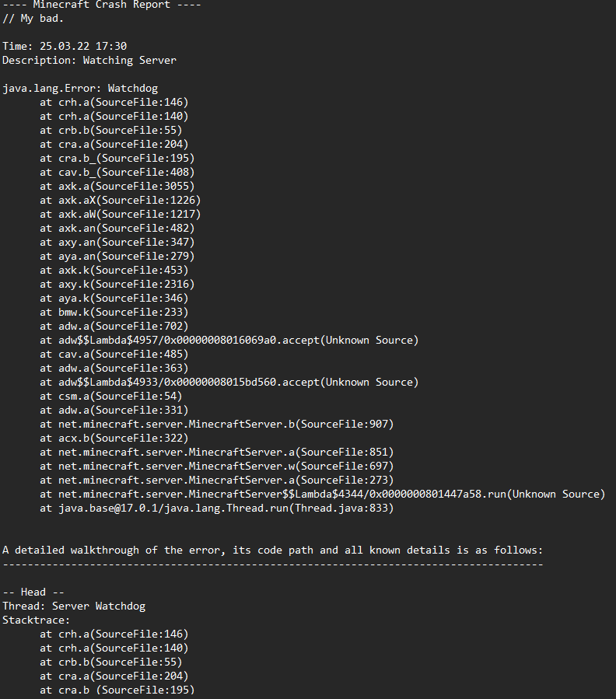Select the axk.a(SourceFile:3055) stack frame
The width and height of the screenshot is (616, 699).
tap(117, 187)
